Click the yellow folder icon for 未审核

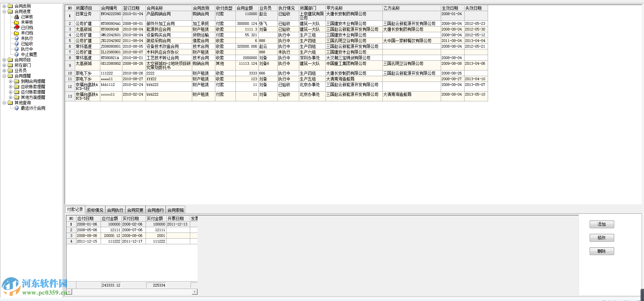click(x=16, y=22)
